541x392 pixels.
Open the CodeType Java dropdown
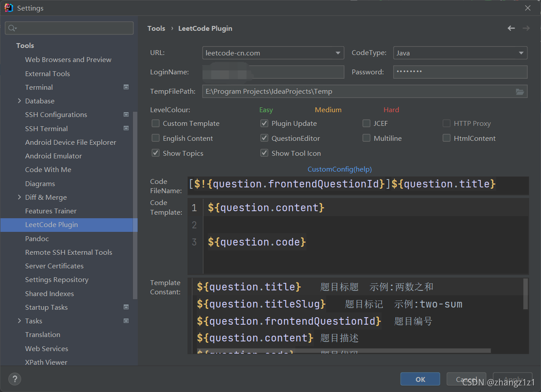(460, 53)
